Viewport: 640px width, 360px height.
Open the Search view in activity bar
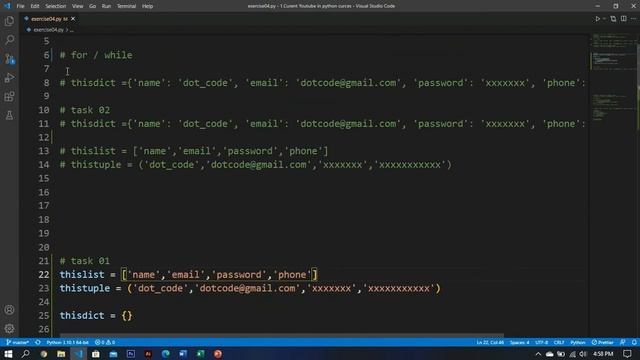9,40
